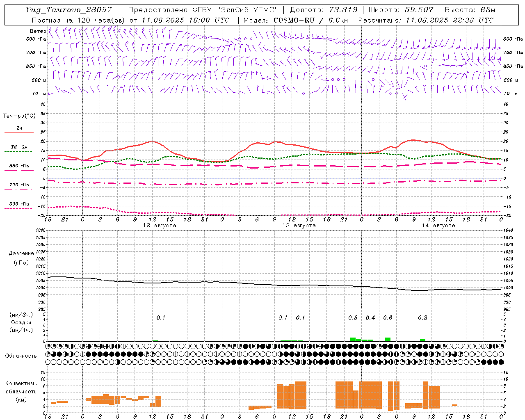
Task: Click the Рассчитано: 11.08.2025 22:38 UTC text
Action: 426,20
